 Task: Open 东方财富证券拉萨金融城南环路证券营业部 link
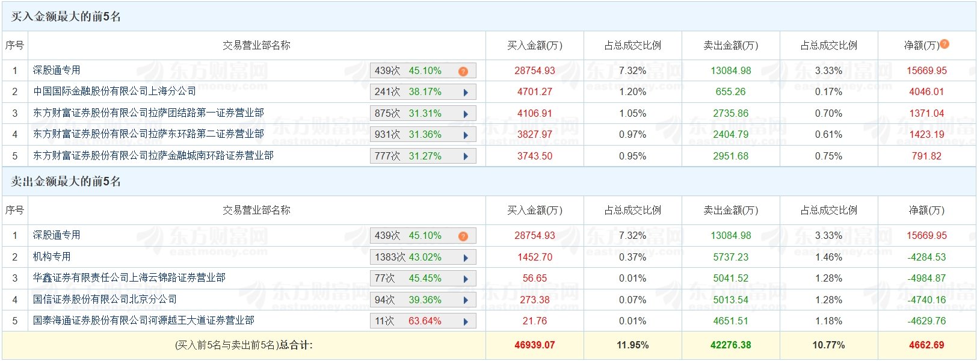tap(153, 156)
